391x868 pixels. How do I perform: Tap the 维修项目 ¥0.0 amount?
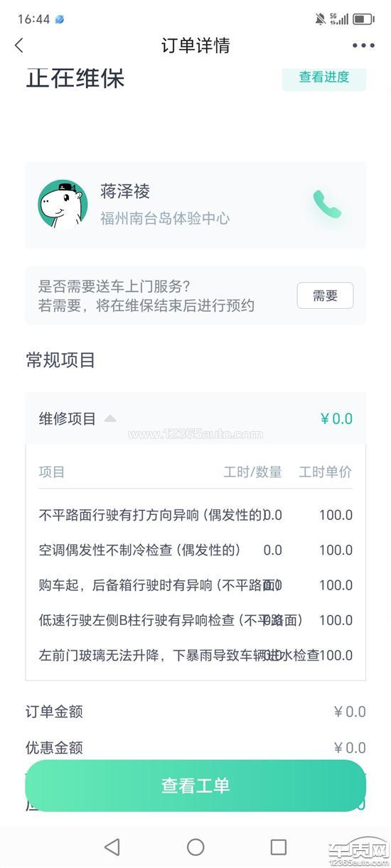(x=336, y=418)
